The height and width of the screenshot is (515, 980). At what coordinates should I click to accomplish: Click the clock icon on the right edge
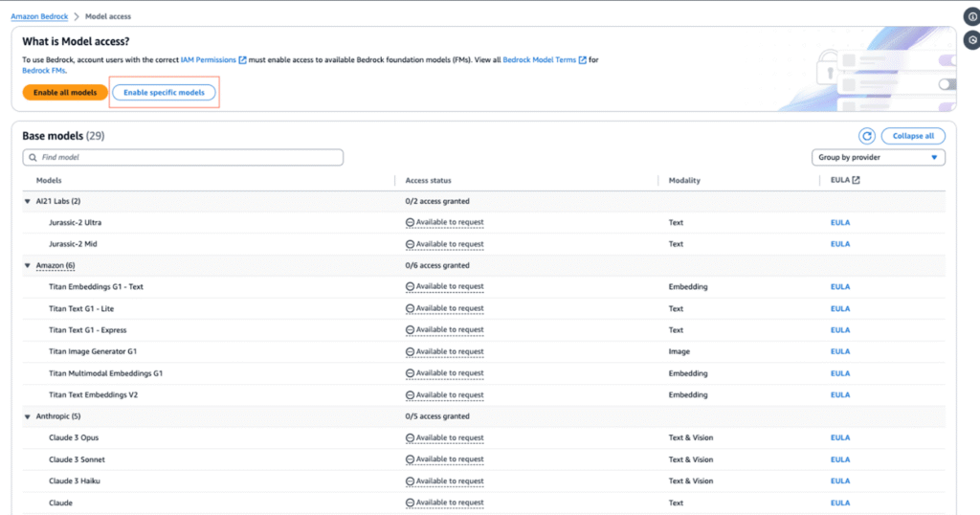click(972, 40)
